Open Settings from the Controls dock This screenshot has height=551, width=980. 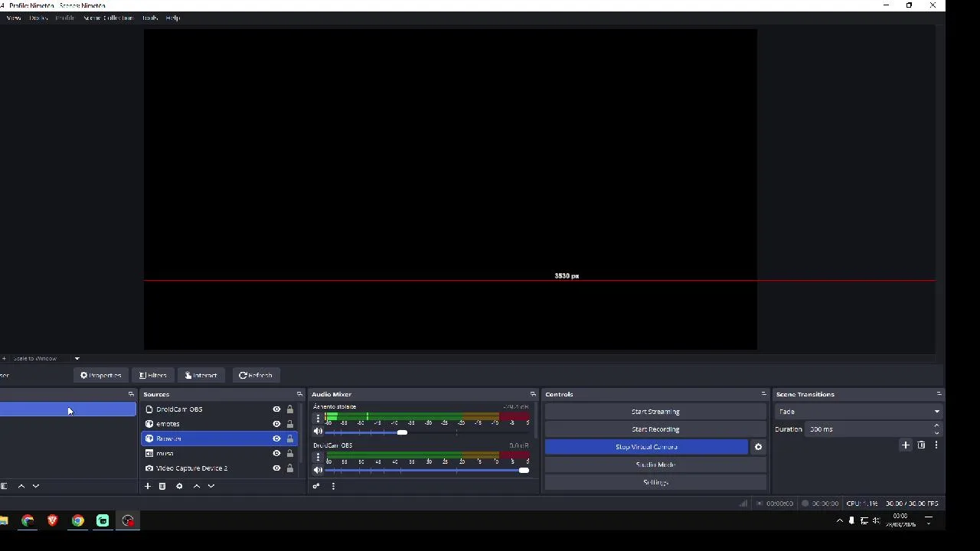655,482
